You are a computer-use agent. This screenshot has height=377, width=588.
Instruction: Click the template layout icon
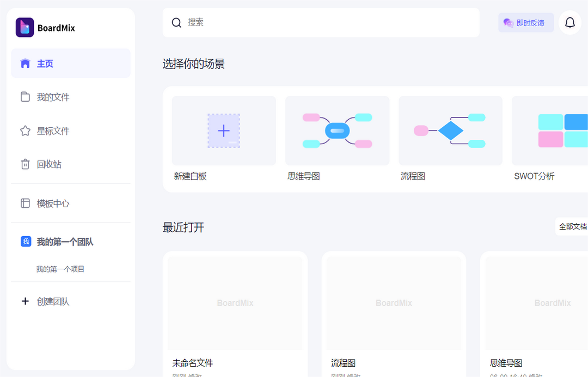pyautogui.click(x=25, y=203)
